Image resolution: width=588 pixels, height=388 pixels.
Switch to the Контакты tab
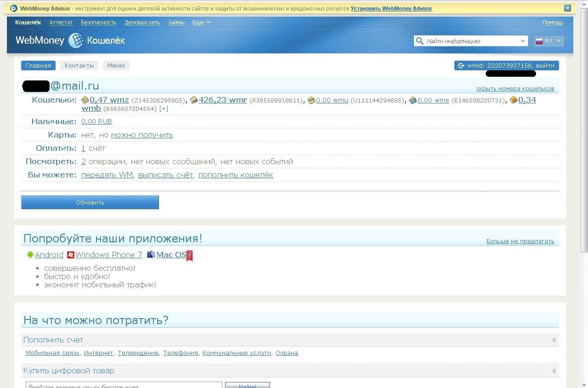[79, 66]
